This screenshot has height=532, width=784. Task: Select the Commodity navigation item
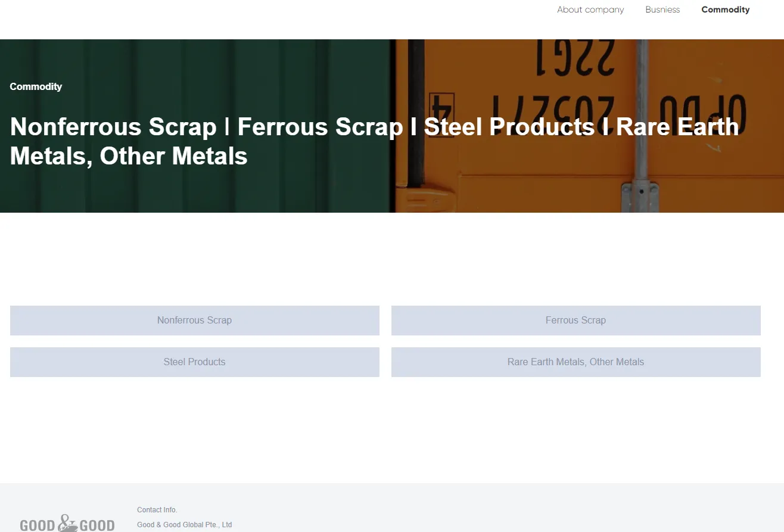tap(726, 10)
